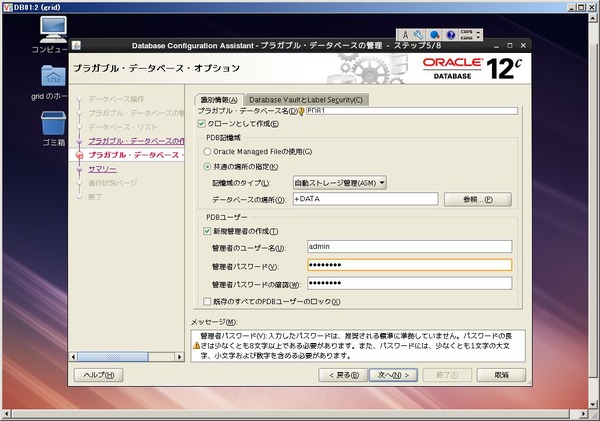Click the database location field +DATA
Screen dimensions: 600x421
click(x=365, y=199)
